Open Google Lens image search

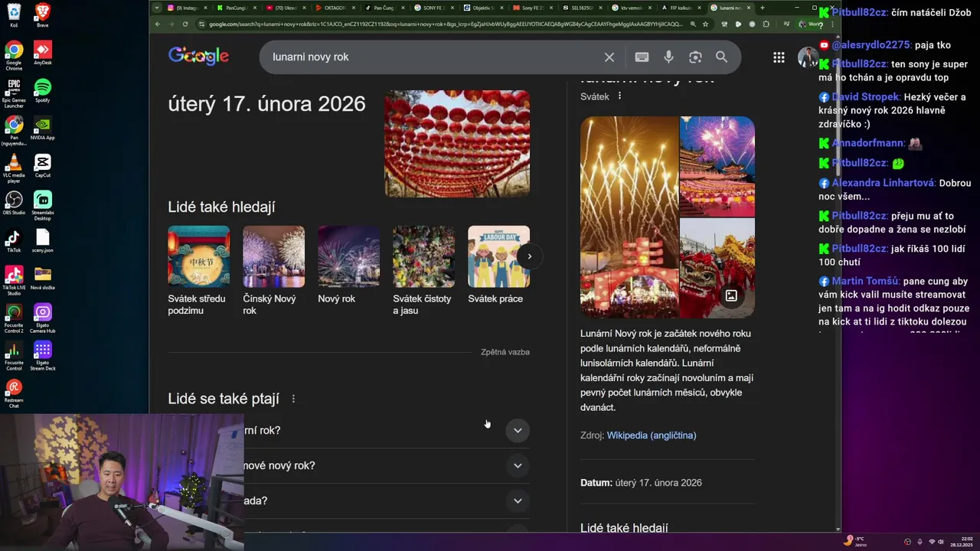point(695,57)
